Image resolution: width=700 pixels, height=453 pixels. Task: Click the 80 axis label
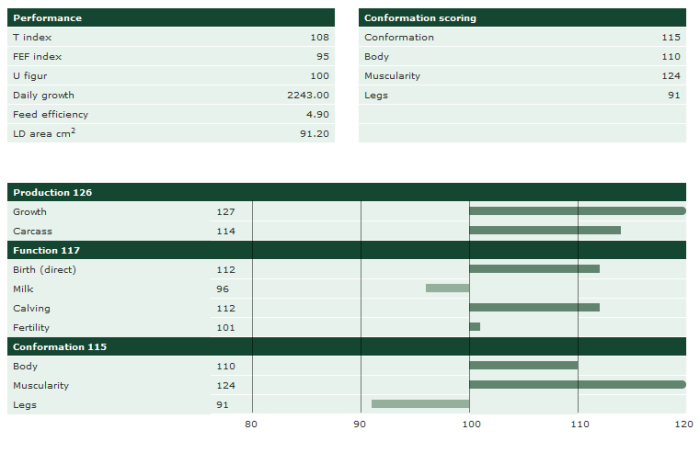pyautogui.click(x=252, y=425)
